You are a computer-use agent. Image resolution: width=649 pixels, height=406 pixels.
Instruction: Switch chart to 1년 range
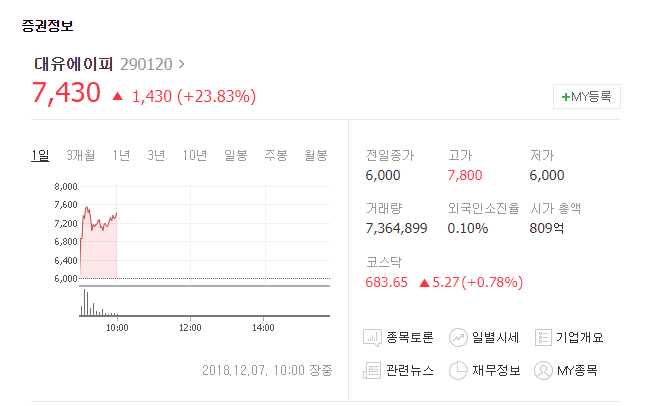point(121,156)
